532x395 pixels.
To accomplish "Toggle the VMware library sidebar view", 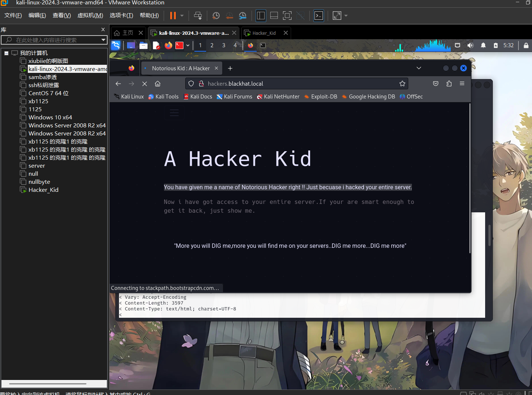I will tap(261, 16).
